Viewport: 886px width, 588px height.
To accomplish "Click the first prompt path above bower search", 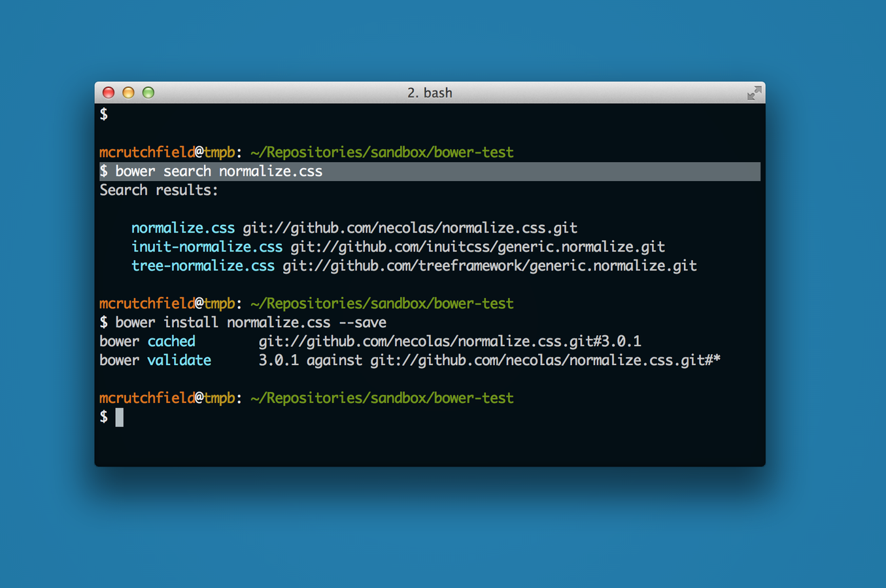I will 382,152.
